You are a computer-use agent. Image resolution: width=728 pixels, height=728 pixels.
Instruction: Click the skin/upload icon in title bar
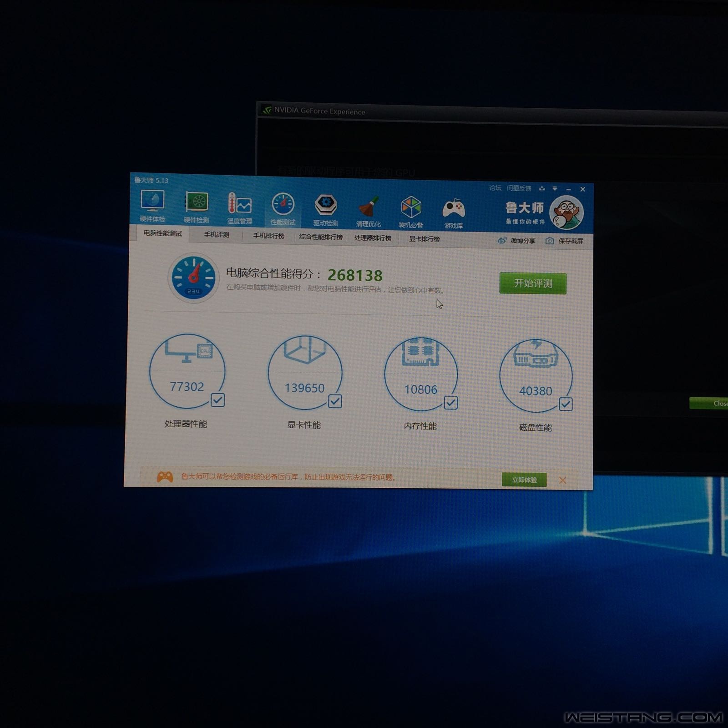pyautogui.click(x=542, y=188)
